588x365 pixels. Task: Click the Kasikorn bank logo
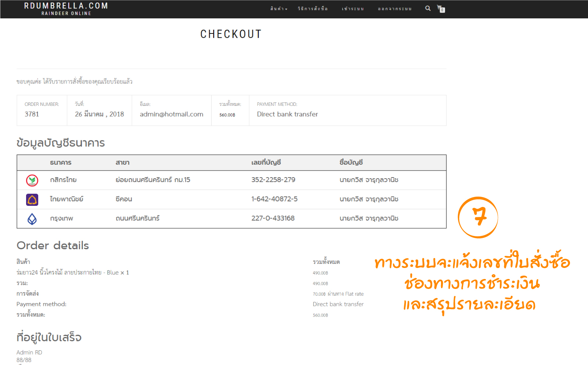coord(32,180)
